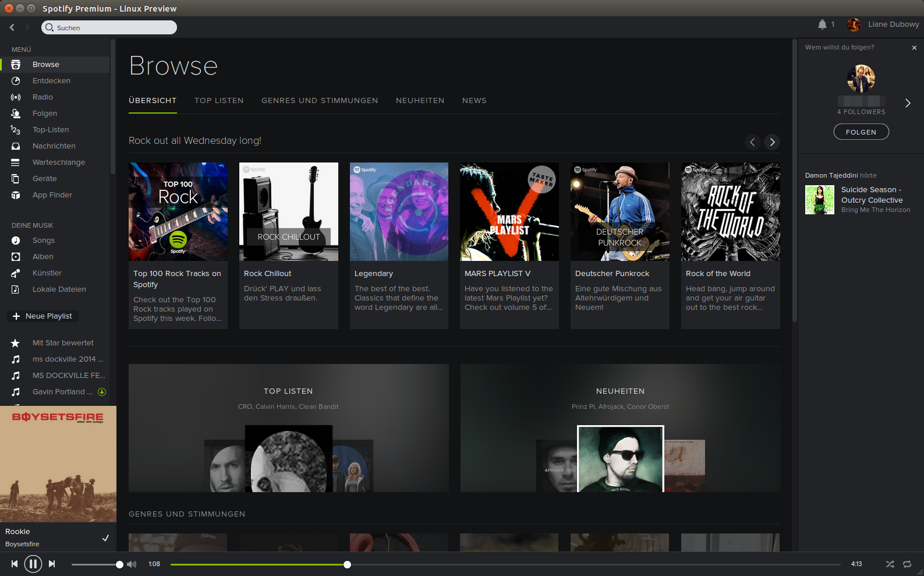This screenshot has width=924, height=576.
Task: Switch to the Top Listen tab
Action: point(219,101)
